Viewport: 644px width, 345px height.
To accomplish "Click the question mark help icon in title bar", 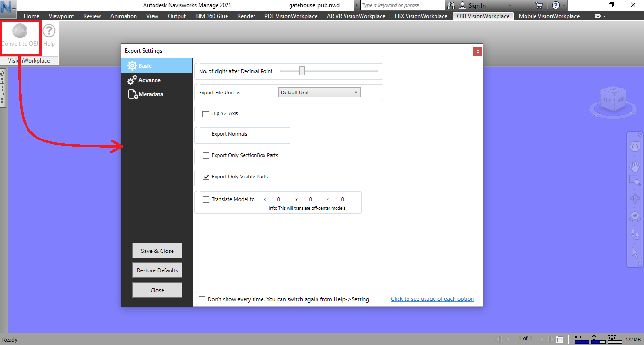I will pos(556,5).
